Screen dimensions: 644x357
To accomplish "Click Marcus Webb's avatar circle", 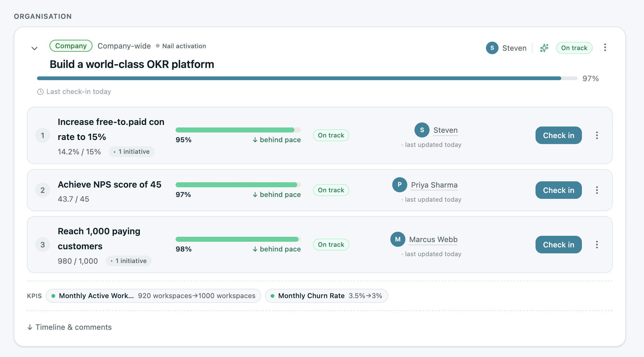I will coord(398,239).
